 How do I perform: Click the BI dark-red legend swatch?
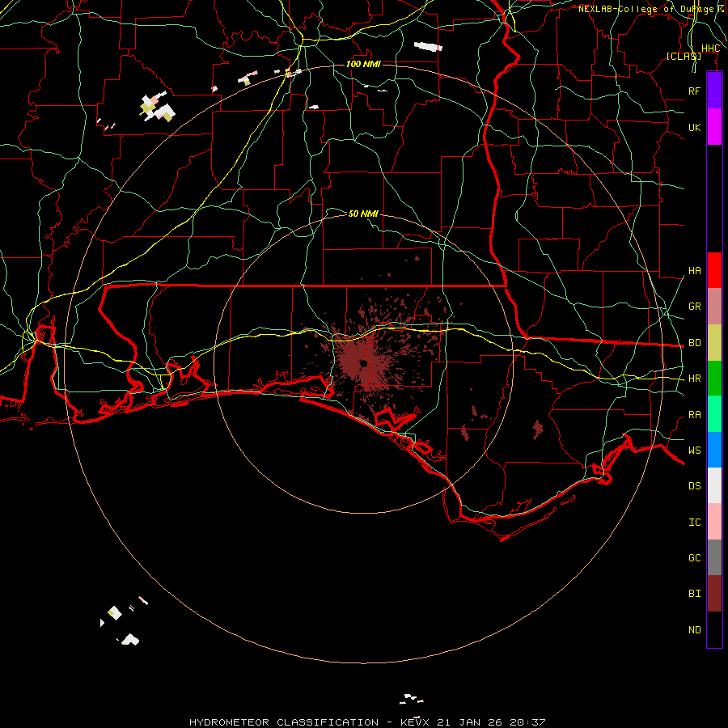714,594
